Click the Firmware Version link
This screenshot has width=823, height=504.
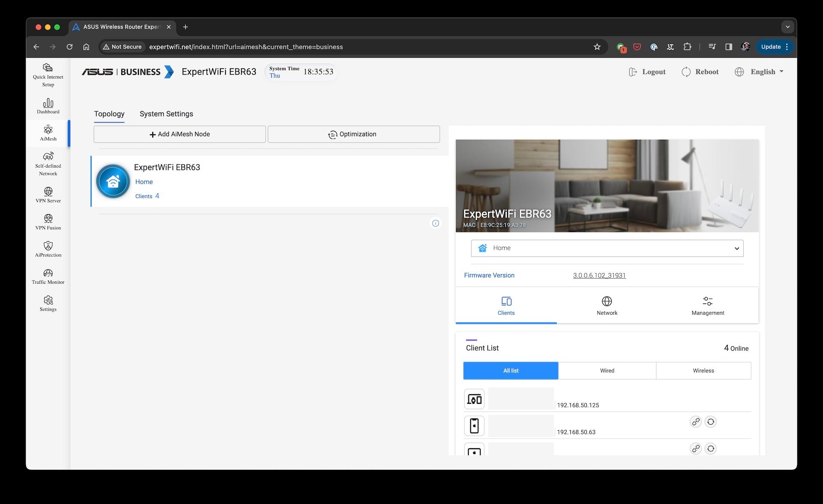[x=599, y=275]
